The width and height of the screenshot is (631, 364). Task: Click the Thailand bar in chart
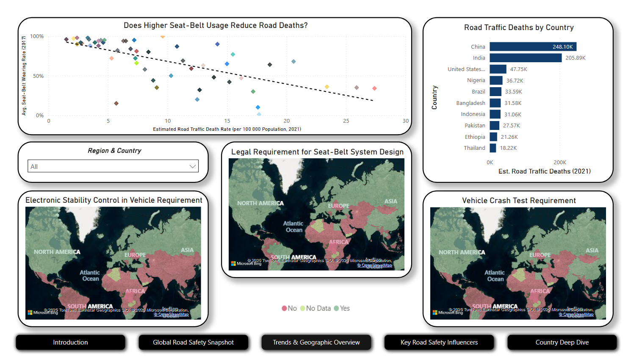[x=493, y=148]
